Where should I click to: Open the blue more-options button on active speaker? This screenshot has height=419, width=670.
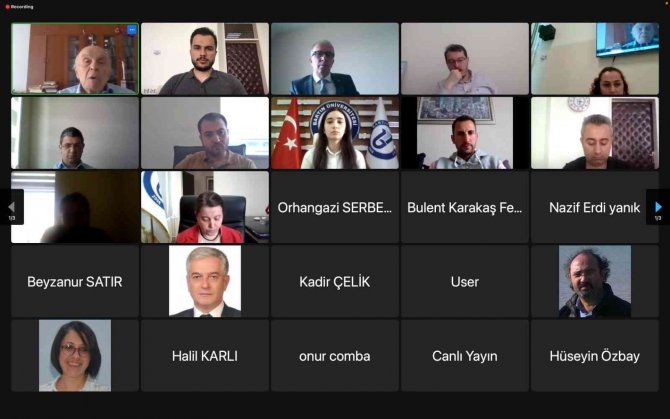point(132,30)
